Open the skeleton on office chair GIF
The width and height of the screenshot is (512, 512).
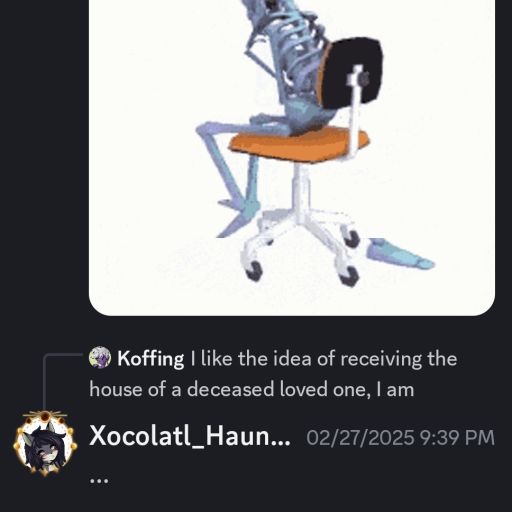(292, 157)
